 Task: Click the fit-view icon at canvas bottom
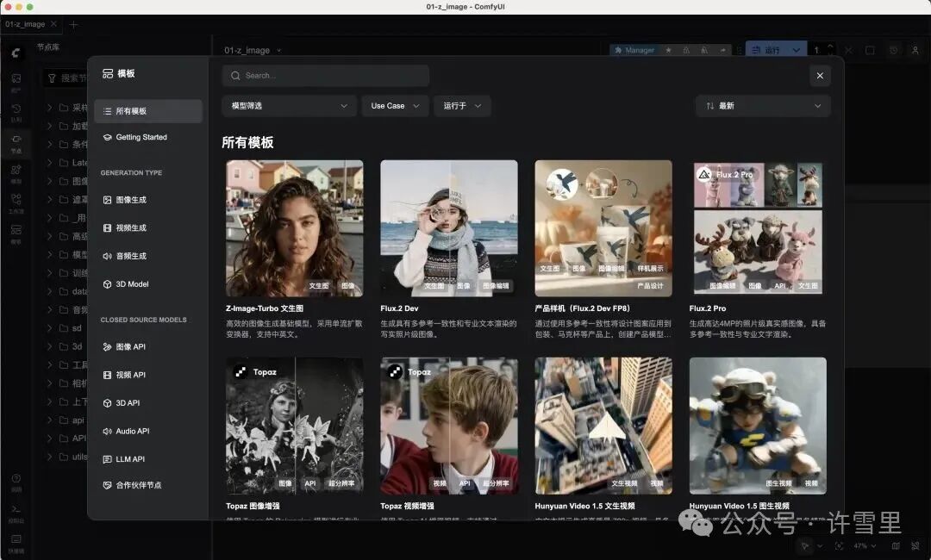click(x=839, y=545)
